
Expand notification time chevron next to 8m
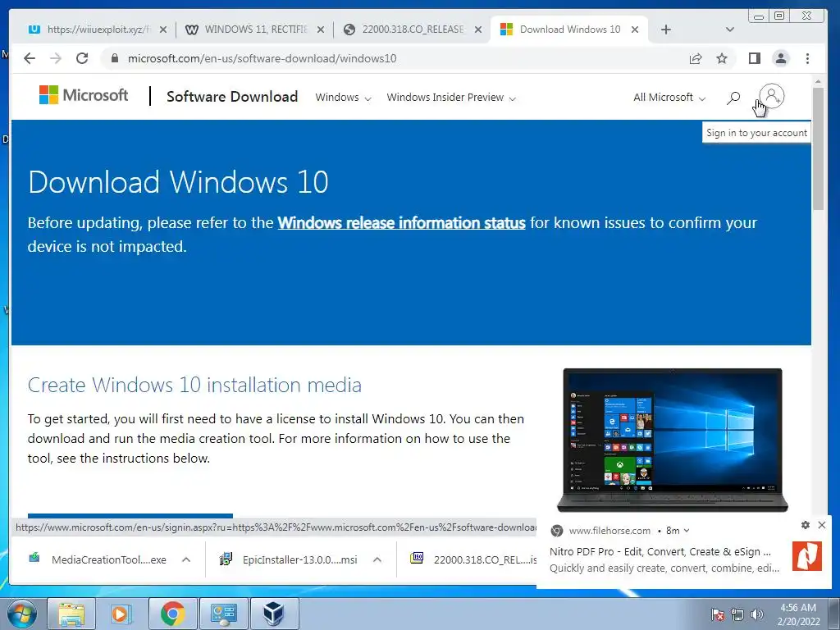click(x=687, y=531)
